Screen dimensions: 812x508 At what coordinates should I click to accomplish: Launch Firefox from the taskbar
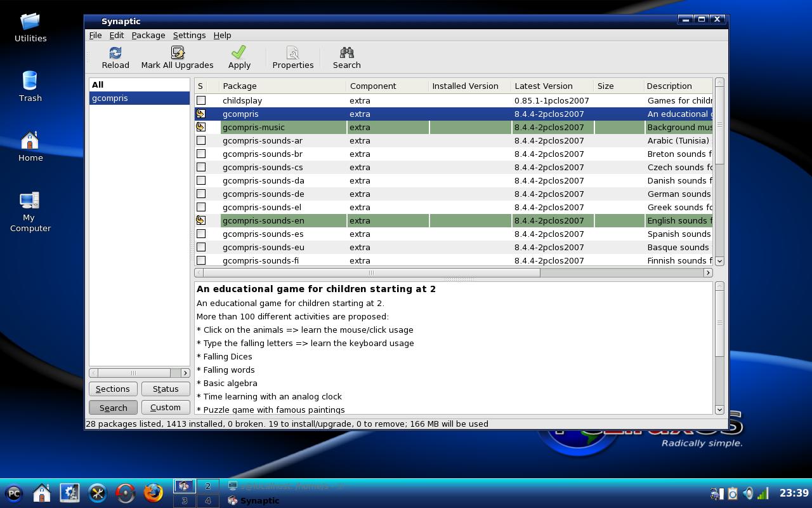(154, 493)
